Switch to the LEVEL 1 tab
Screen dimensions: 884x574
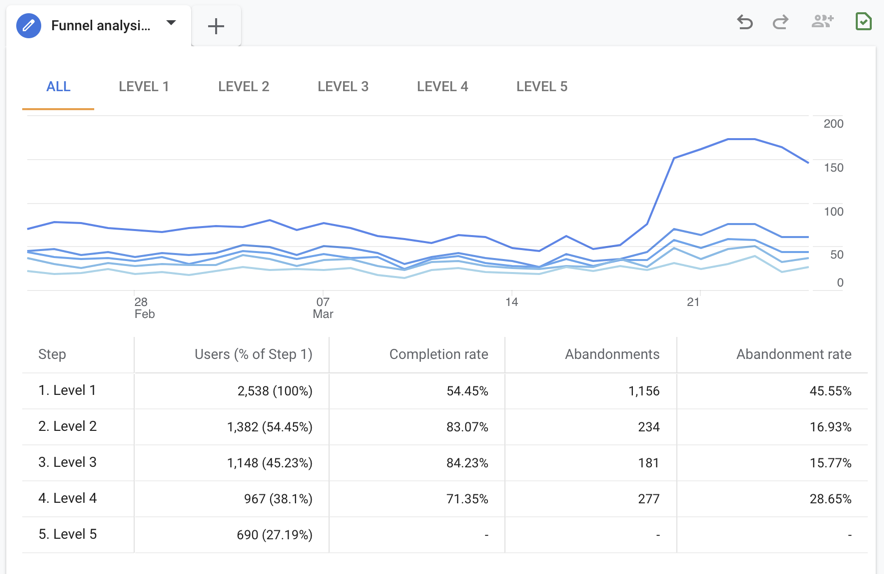tap(144, 87)
